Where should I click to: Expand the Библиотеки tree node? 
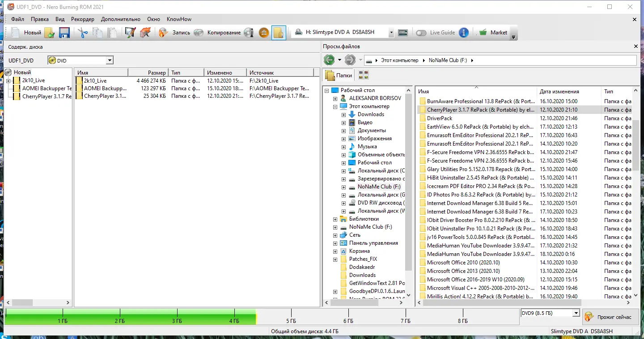click(x=335, y=219)
